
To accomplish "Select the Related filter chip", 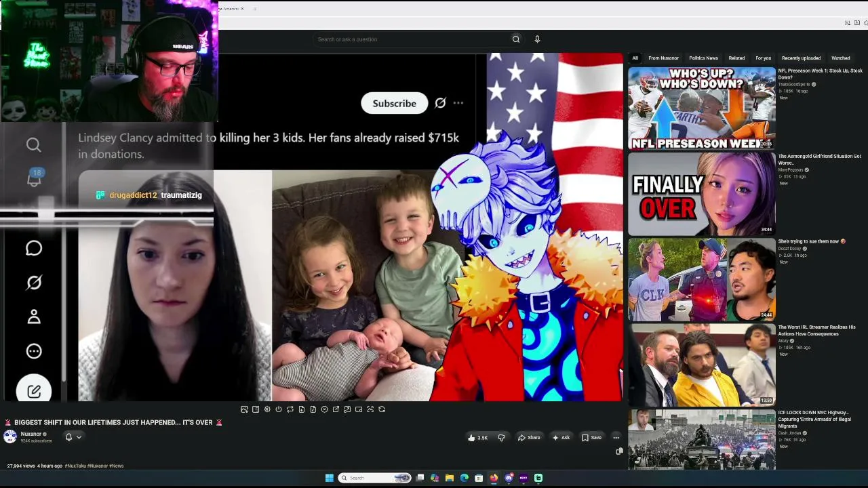I will pyautogui.click(x=736, y=58).
